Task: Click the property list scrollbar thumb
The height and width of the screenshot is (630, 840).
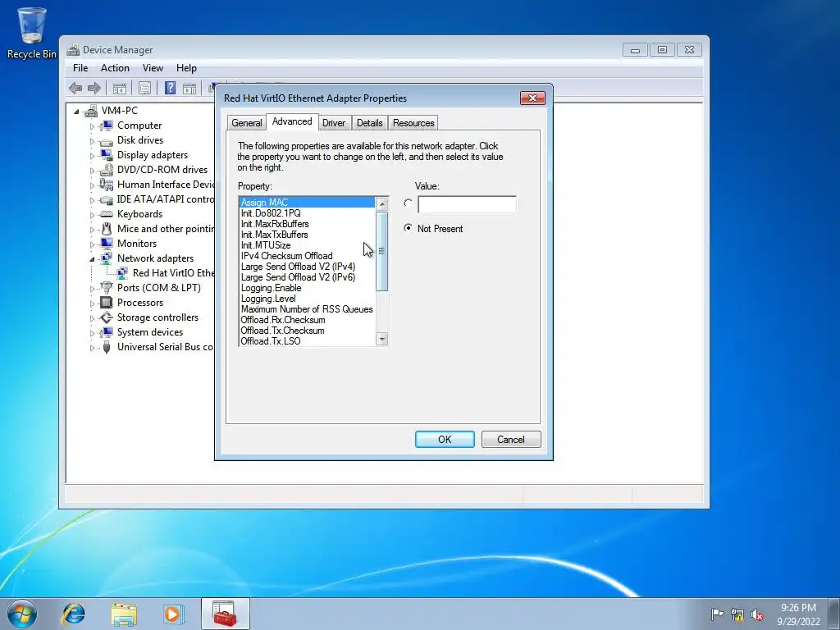Action: [x=382, y=251]
